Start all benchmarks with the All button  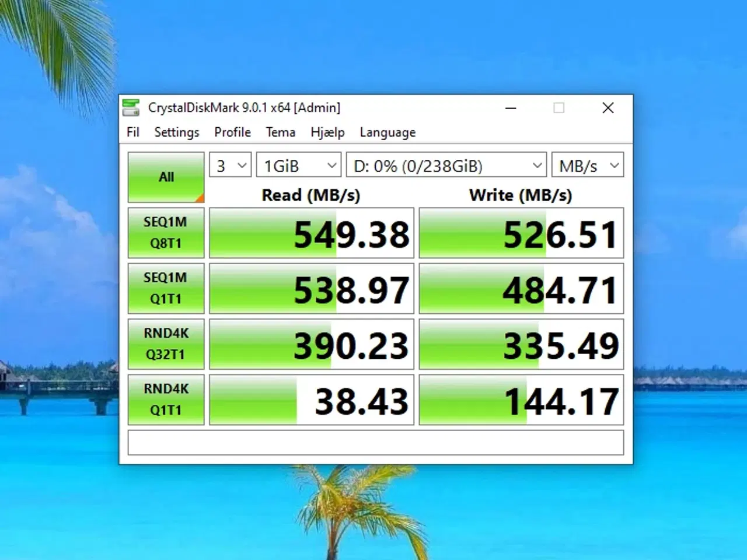166,177
